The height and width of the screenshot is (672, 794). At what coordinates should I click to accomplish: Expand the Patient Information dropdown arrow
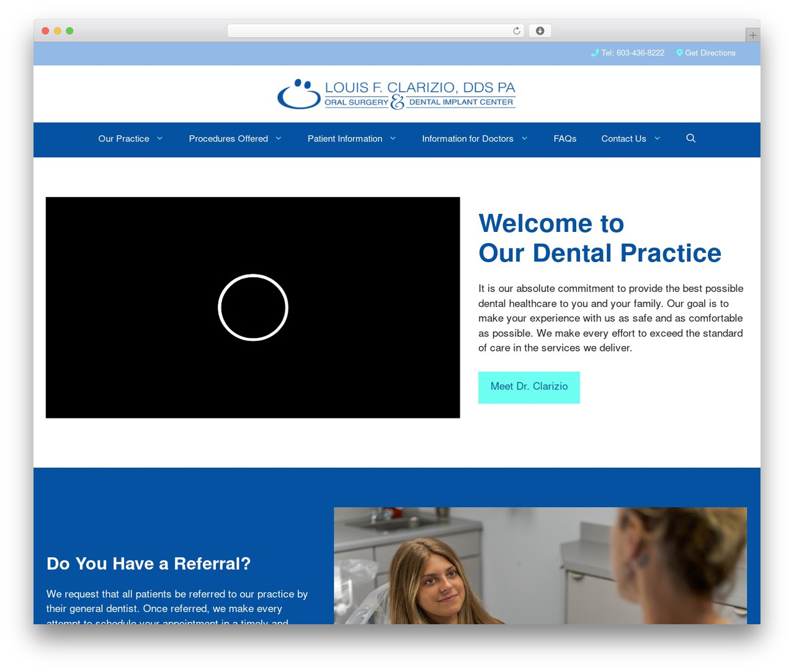[393, 138]
